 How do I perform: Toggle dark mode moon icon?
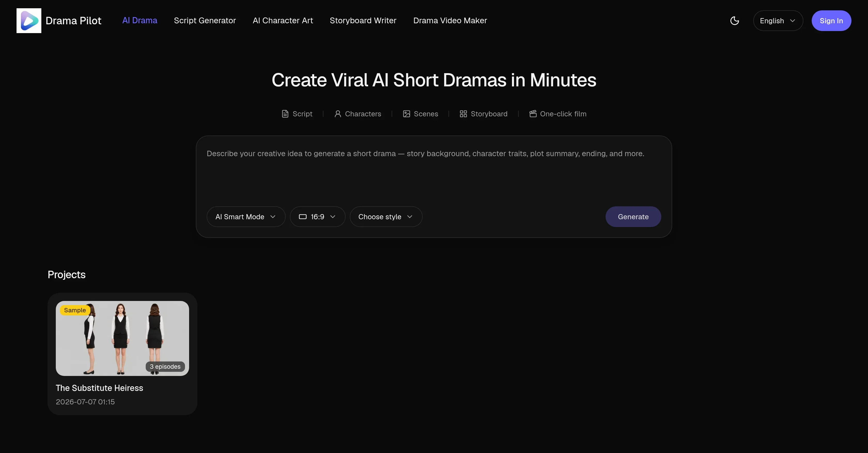pos(734,21)
